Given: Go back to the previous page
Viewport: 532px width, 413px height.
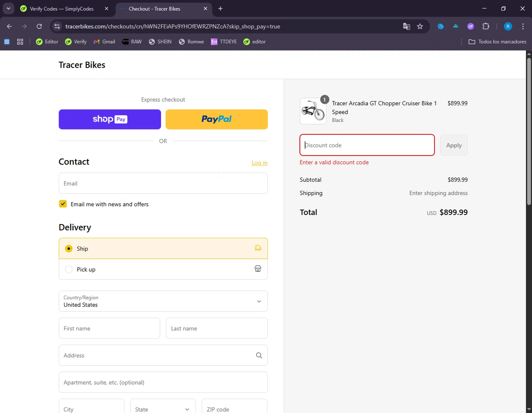Looking at the screenshot, I should (x=10, y=26).
